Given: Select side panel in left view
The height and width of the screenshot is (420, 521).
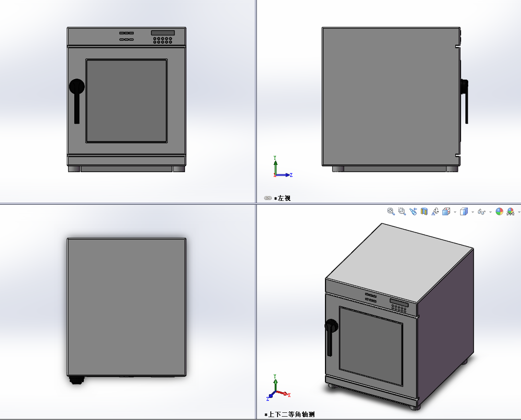Looking at the screenshot, I should tap(391, 96).
